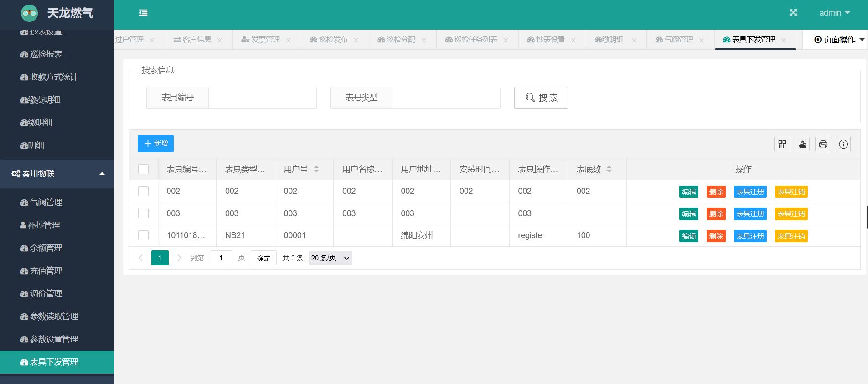Toggle the select-all header checkbox
The width and height of the screenshot is (868, 384).
(x=144, y=169)
